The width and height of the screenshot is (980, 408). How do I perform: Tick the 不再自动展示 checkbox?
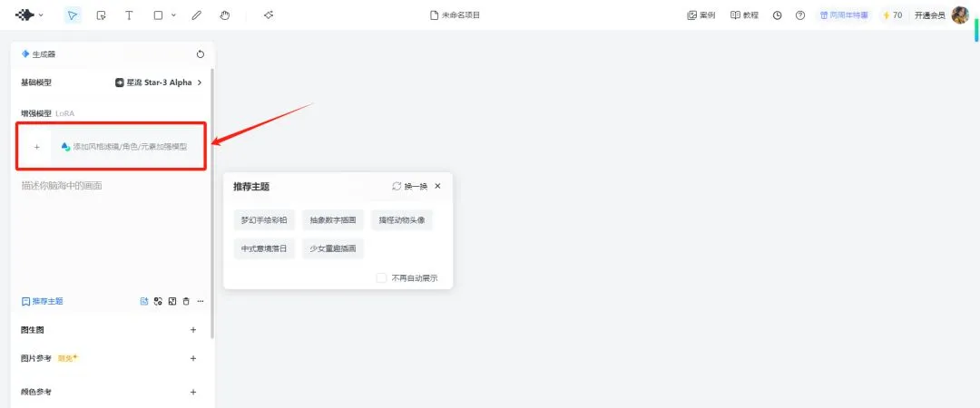point(381,278)
